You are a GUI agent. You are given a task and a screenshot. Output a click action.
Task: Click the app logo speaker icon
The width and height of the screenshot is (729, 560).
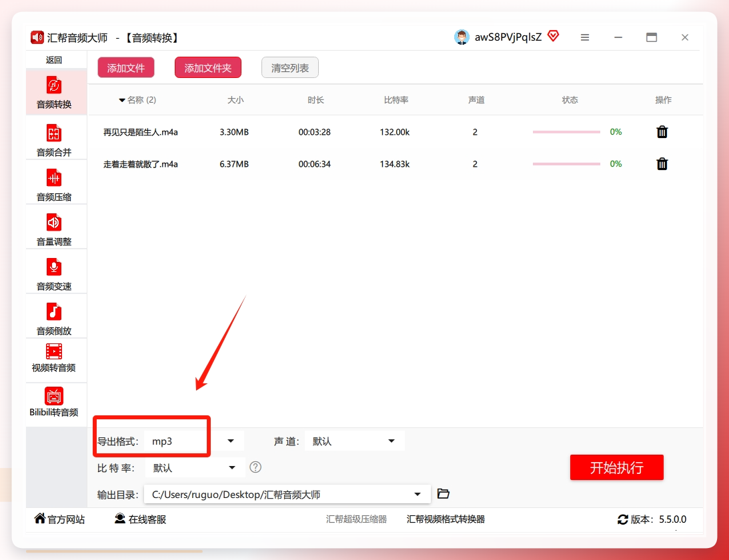[37, 37]
